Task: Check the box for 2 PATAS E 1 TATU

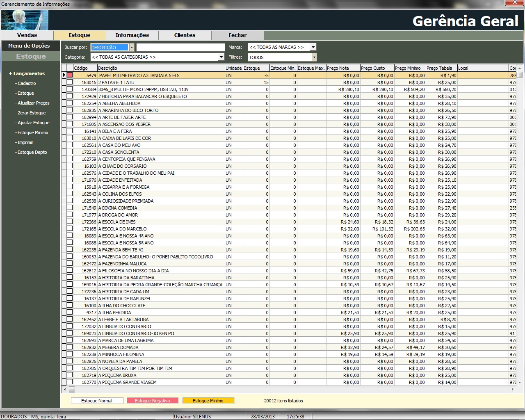Action: 70,82
